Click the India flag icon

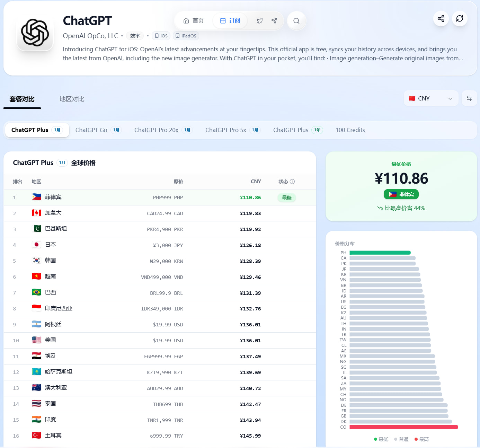pos(36,420)
